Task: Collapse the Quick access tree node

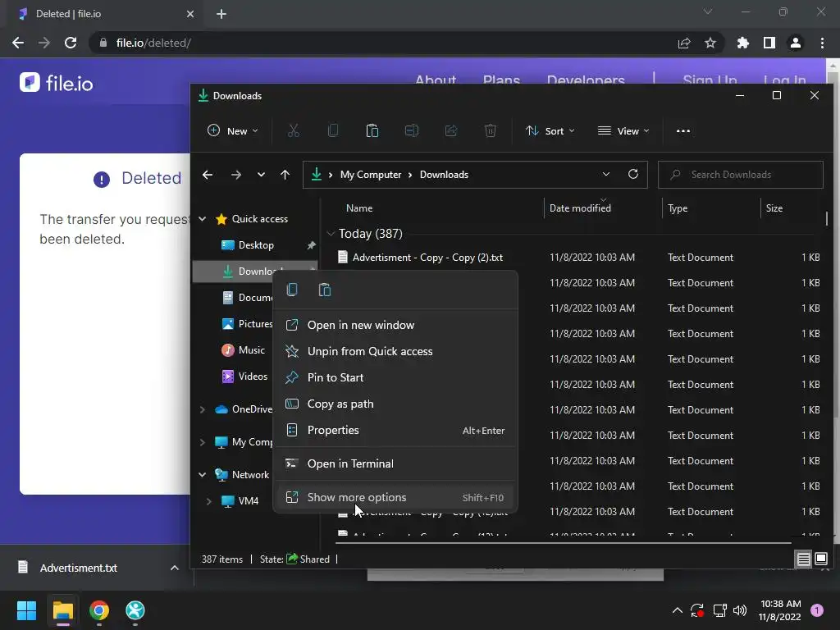Action: 203,218
